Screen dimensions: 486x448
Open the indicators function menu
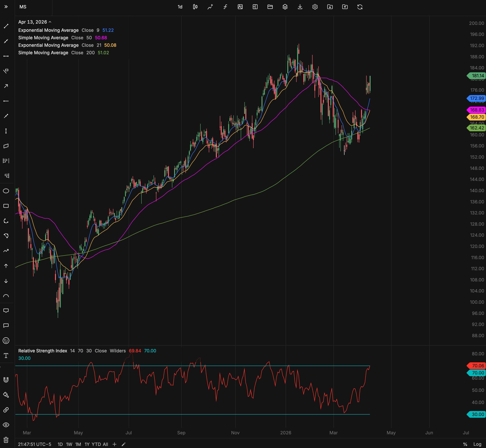225,7
